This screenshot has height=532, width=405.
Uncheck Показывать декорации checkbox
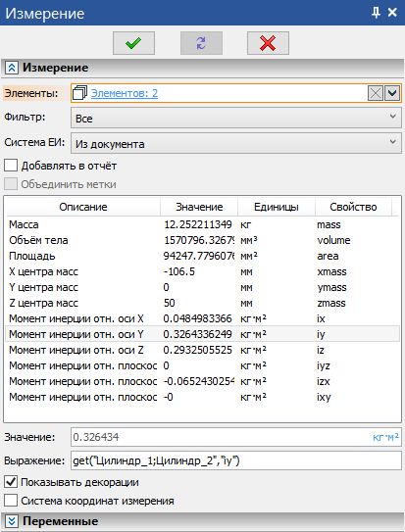(x=11, y=482)
